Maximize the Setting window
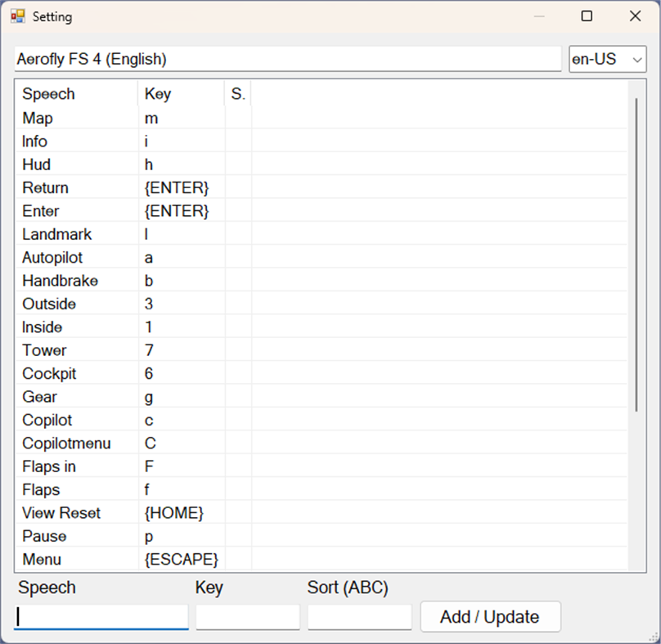Viewport: 661px width, 644px height. [587, 16]
